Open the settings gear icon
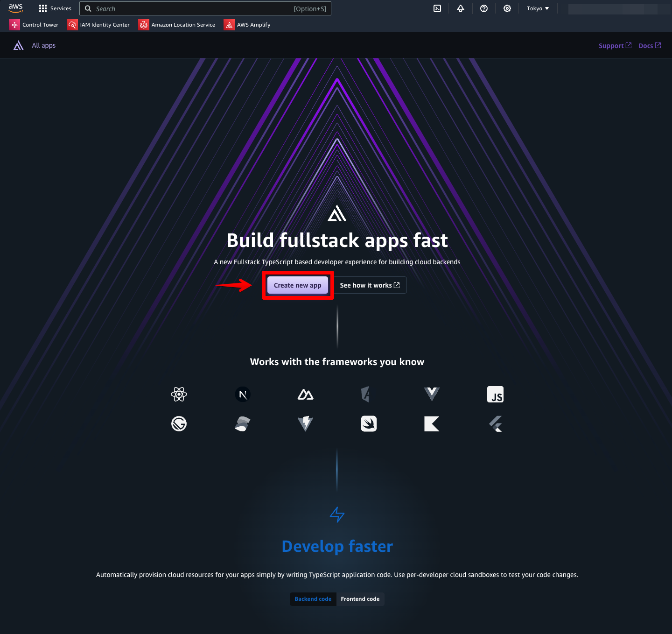The image size is (672, 634). [x=507, y=8]
